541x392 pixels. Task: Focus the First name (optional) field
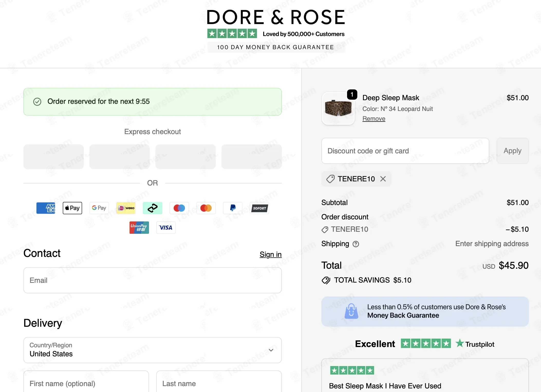coord(86,381)
